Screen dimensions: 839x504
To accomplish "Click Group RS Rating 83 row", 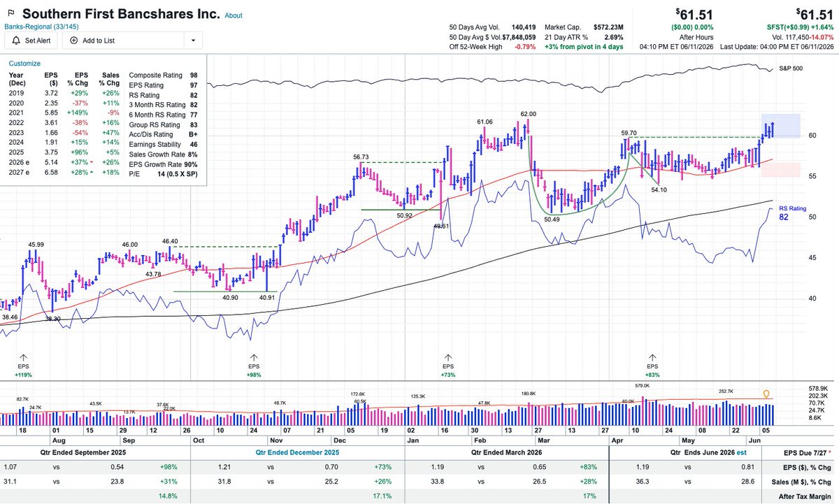I will pyautogui.click(x=164, y=124).
